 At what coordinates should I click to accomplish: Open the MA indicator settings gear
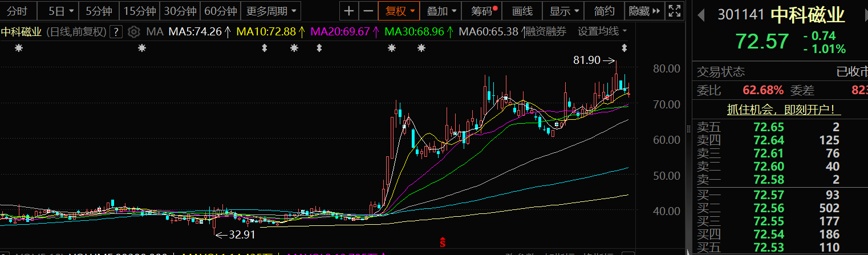click(x=134, y=32)
